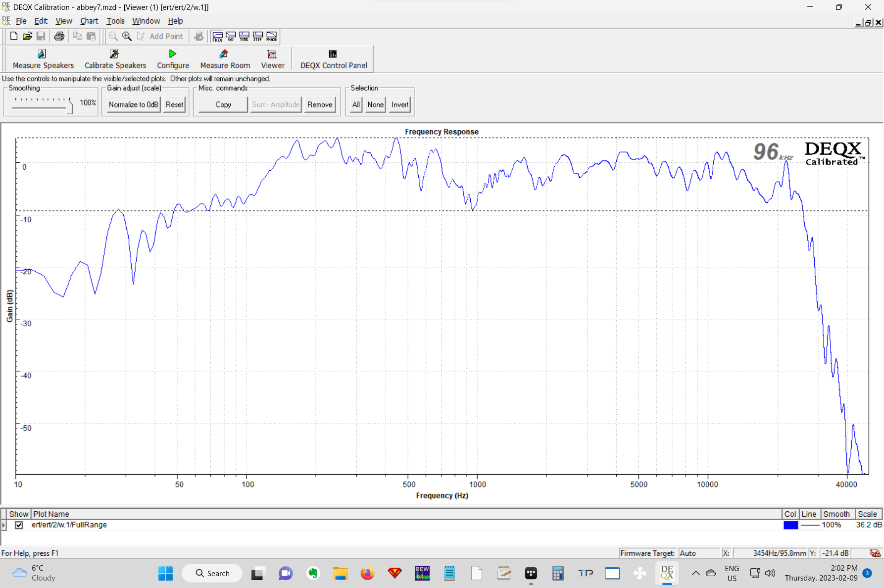Open a file using the folder icon
Image resolution: width=884 pixels, height=588 pixels.
(x=28, y=36)
